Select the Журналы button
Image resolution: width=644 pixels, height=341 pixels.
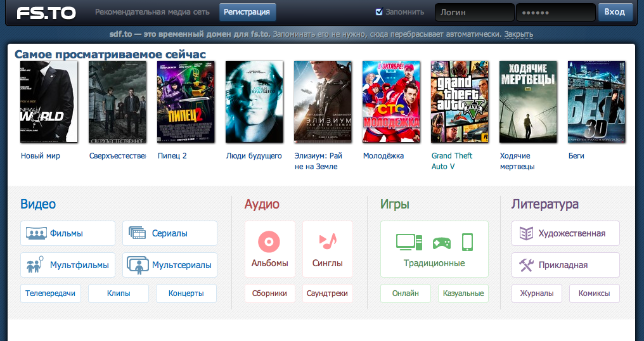point(536,293)
